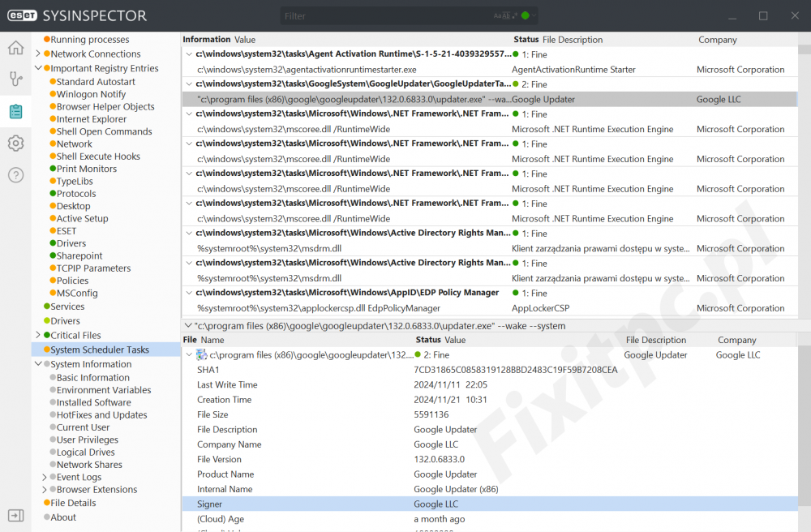The height and width of the screenshot is (532, 811).
Task: Open settings via gear icon
Action: point(15,144)
